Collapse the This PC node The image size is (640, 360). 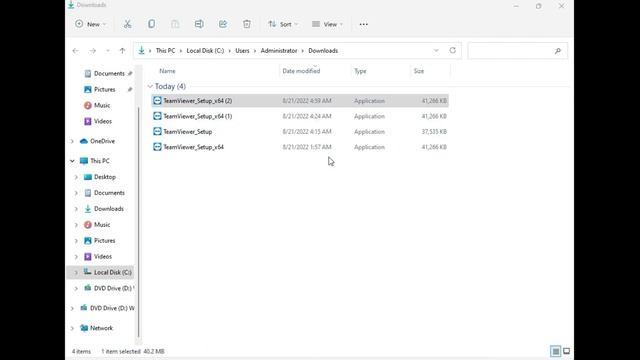72,161
